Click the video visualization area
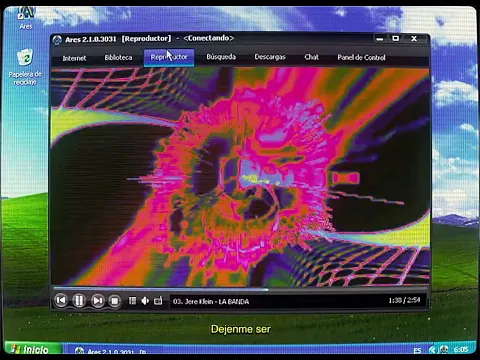This screenshot has height=360, width=480. (x=240, y=177)
